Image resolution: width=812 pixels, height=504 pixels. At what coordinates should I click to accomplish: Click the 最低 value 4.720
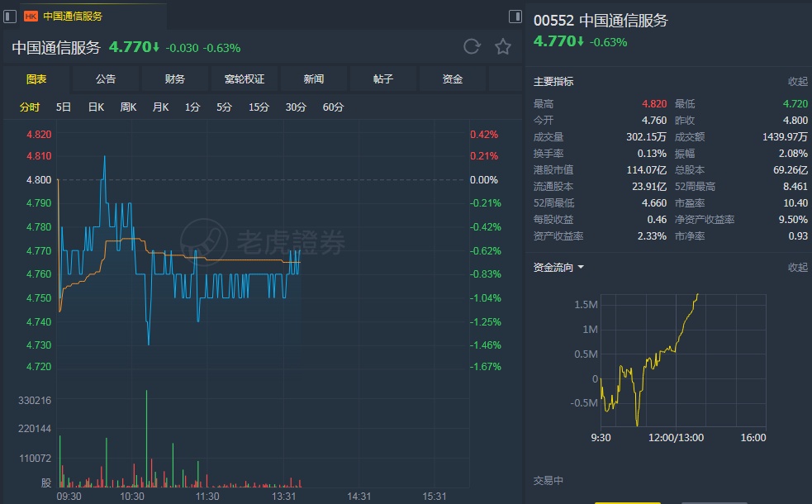tap(795, 104)
